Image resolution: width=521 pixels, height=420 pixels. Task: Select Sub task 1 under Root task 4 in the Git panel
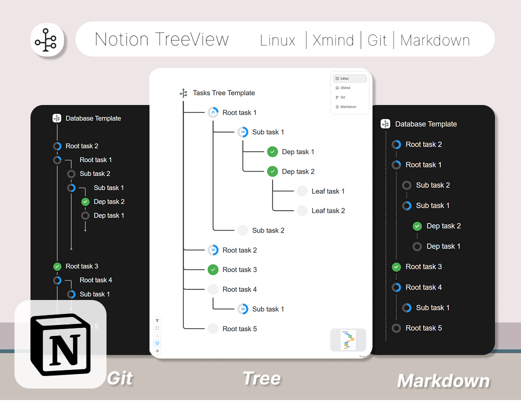[94, 294]
